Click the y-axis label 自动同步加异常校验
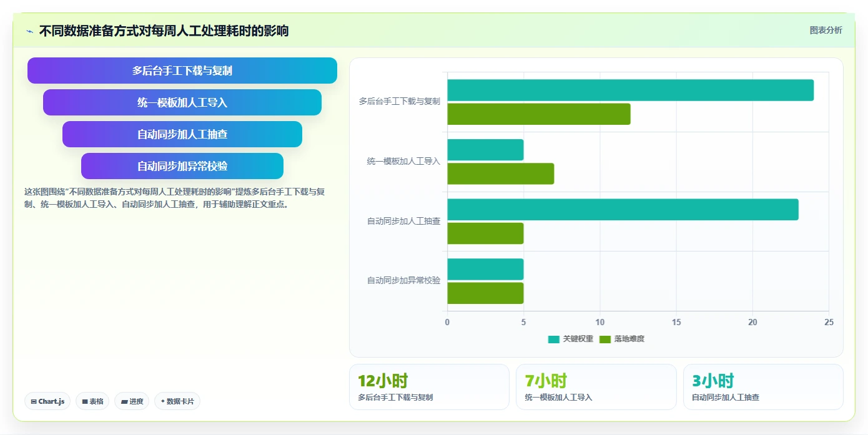The image size is (868, 435). (403, 281)
